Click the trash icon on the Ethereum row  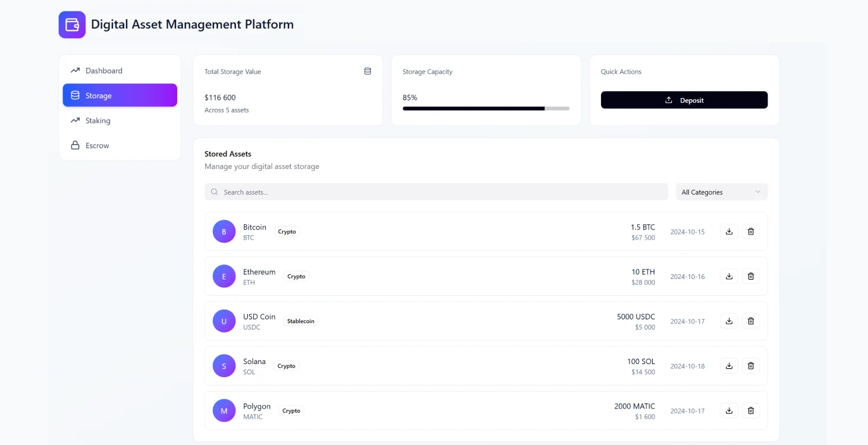pos(750,276)
